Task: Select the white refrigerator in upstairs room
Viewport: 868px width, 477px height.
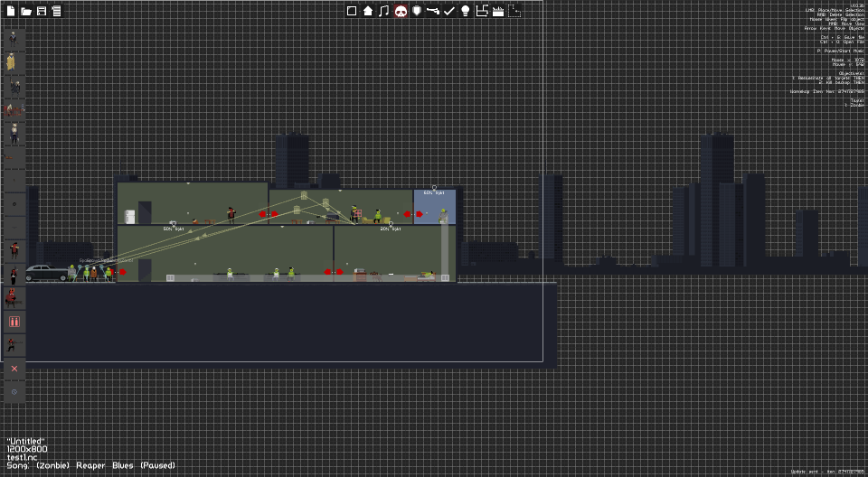Action: [129, 216]
